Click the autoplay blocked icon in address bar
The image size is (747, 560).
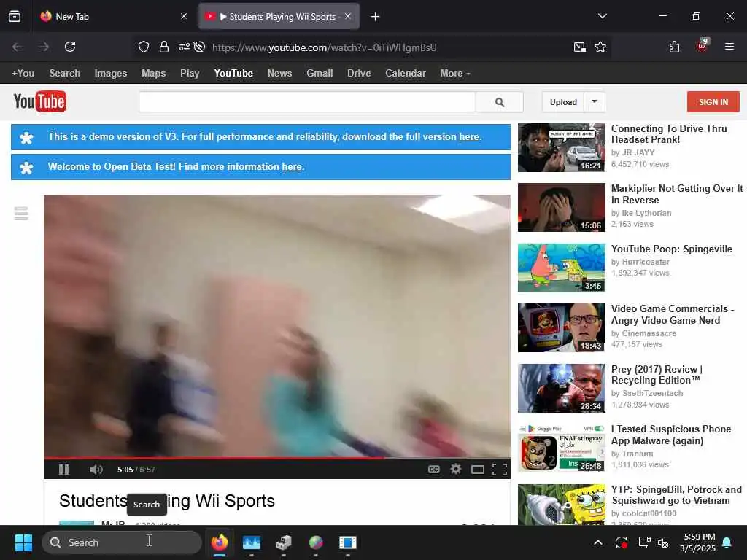point(200,47)
